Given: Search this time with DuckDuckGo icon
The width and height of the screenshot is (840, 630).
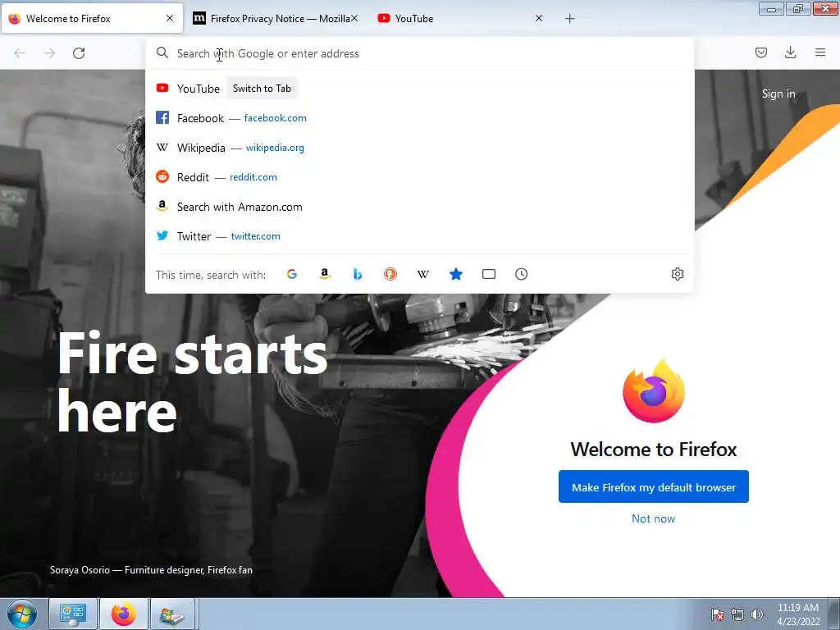Looking at the screenshot, I should click(390, 274).
